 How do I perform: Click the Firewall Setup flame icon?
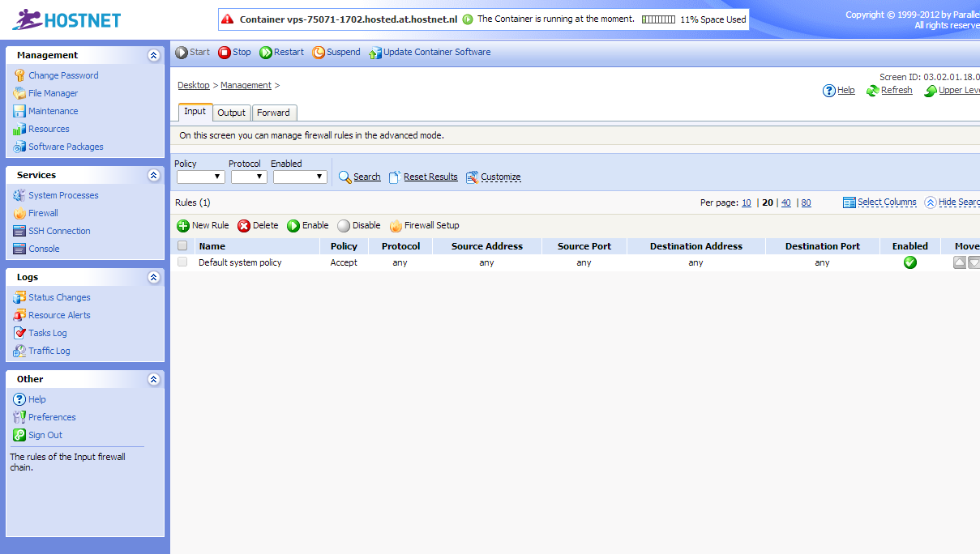click(x=396, y=226)
